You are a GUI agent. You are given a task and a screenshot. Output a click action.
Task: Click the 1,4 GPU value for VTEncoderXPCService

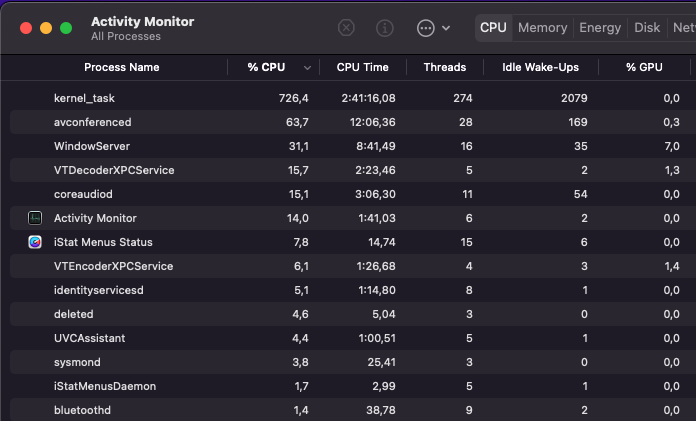(x=672, y=266)
